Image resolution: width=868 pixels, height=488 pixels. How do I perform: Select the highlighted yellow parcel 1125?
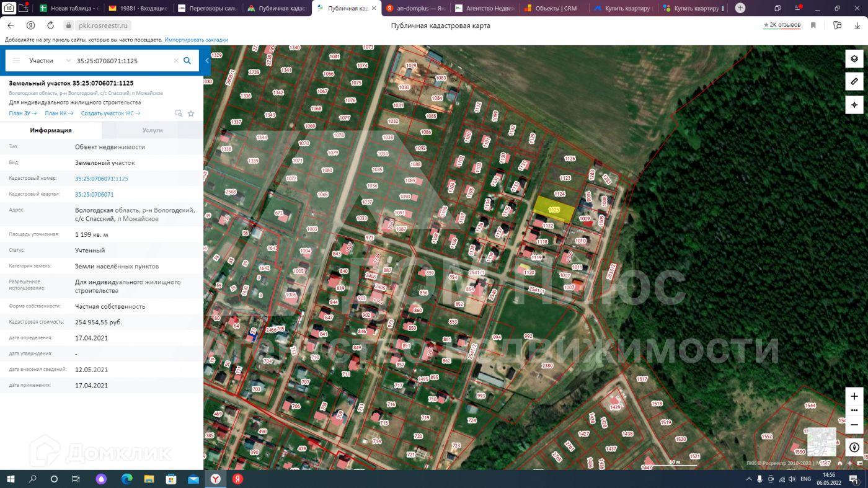[x=554, y=209]
